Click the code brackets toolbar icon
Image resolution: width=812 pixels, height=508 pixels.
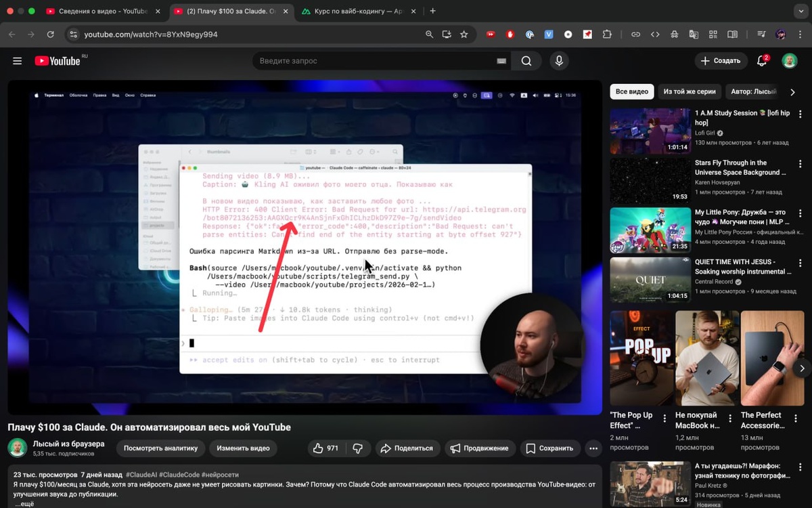tap(655, 35)
